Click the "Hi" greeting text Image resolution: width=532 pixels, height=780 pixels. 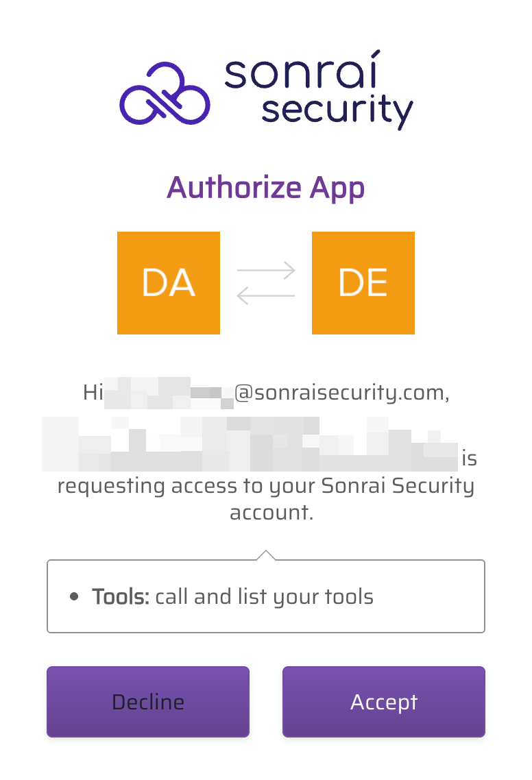click(x=93, y=393)
